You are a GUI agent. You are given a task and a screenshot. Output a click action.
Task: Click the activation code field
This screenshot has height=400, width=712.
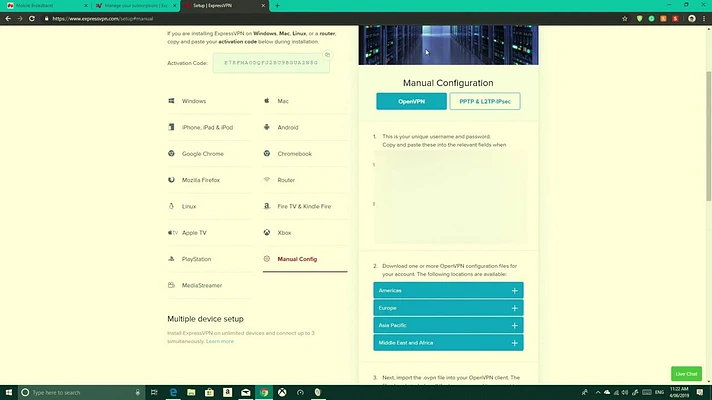pos(271,63)
